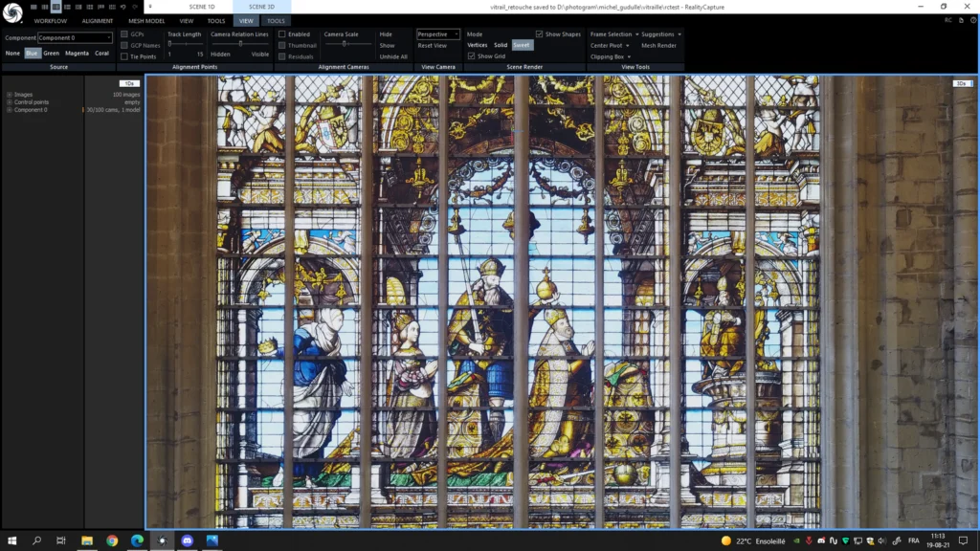Viewport: 980px width, 551px height.
Task: Expand the Images tree node
Action: [x=10, y=95]
